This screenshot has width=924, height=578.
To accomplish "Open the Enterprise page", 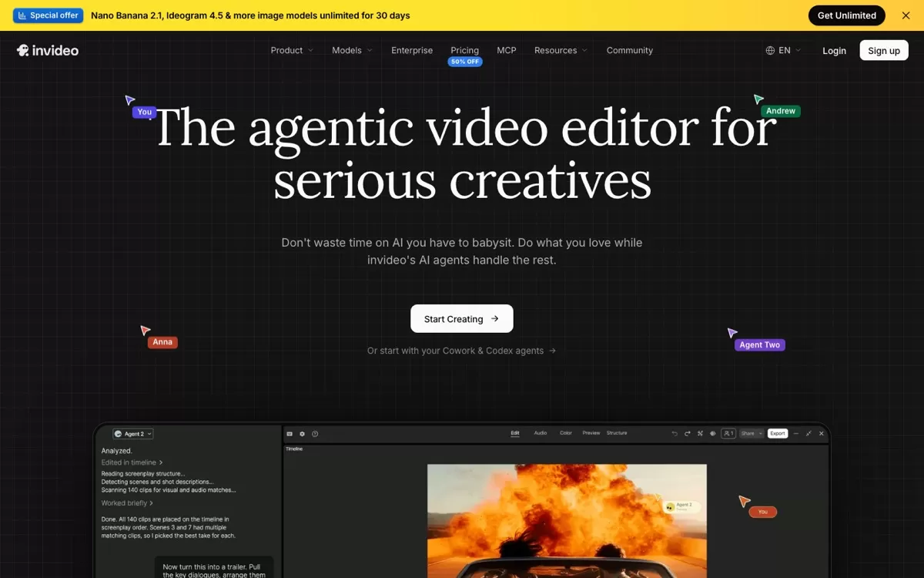I will [412, 50].
